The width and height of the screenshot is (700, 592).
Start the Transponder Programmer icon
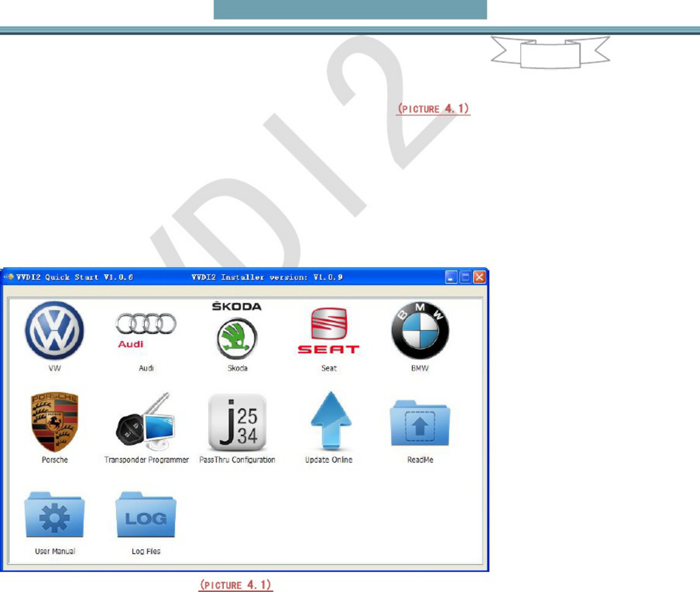[x=146, y=420]
